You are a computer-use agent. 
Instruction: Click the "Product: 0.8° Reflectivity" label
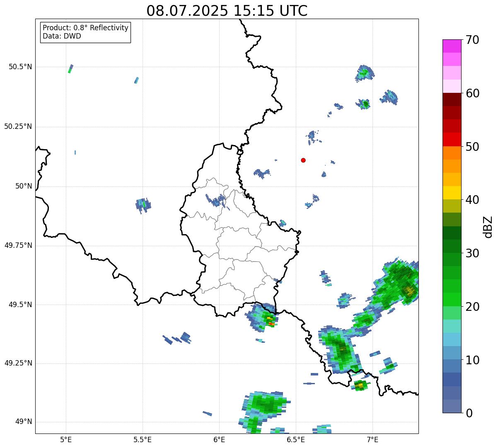86,28
